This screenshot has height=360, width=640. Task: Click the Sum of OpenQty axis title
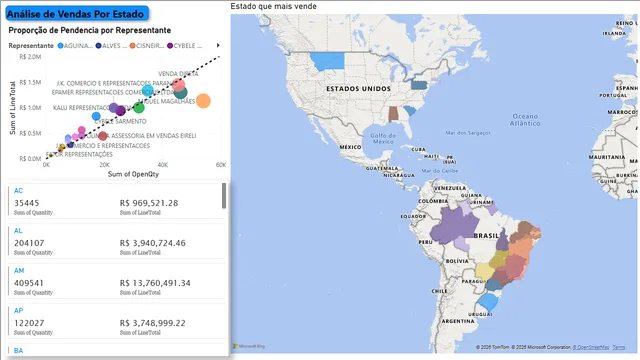tap(133, 174)
